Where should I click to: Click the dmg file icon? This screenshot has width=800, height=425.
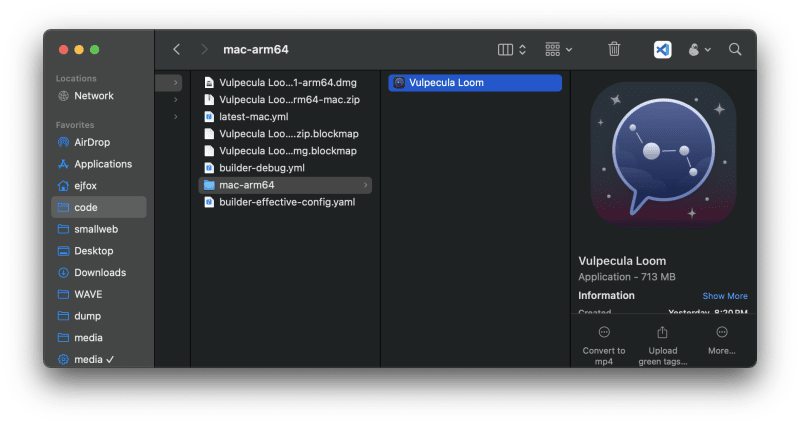209,83
